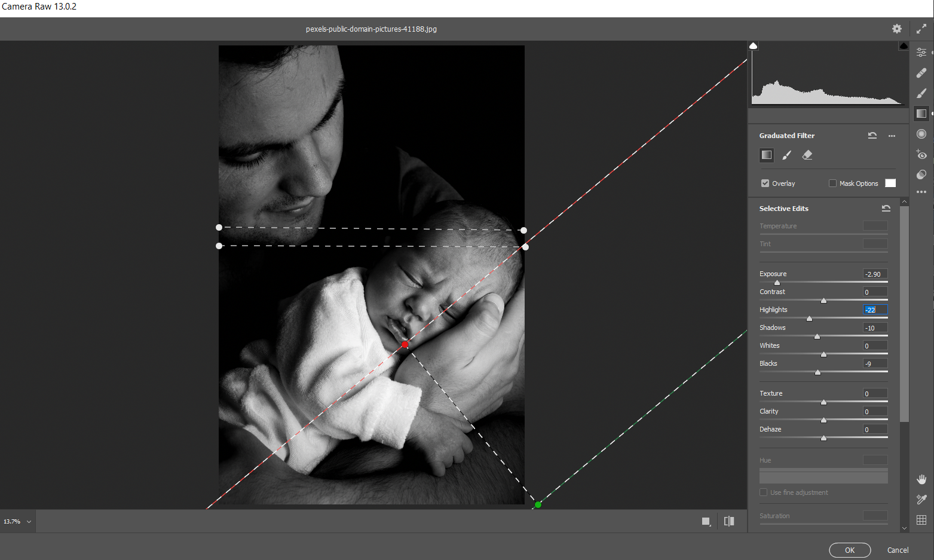Open the Snapshots panel icon
This screenshot has width=934, height=560.
[x=921, y=175]
